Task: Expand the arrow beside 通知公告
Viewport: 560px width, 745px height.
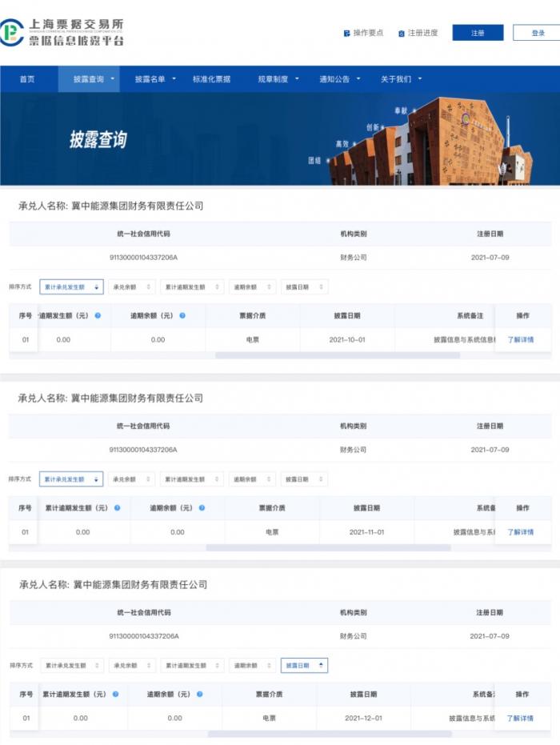Action: click(358, 79)
